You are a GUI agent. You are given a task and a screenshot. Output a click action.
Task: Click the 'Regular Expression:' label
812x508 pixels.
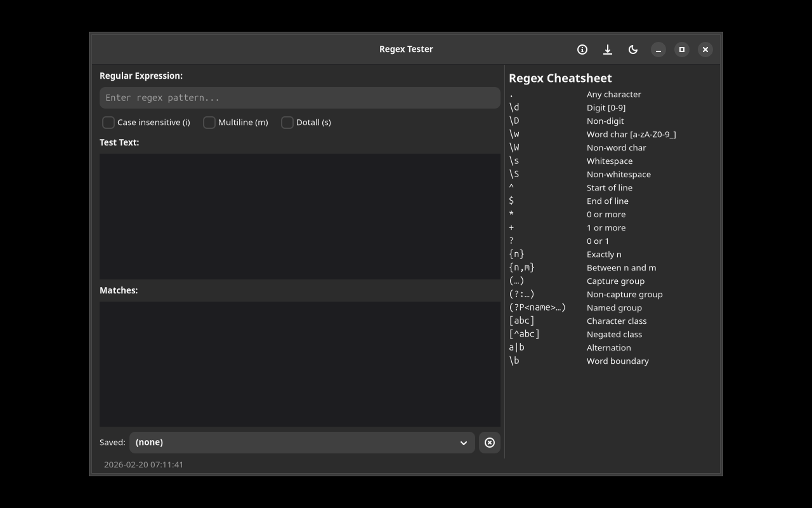[141, 76]
